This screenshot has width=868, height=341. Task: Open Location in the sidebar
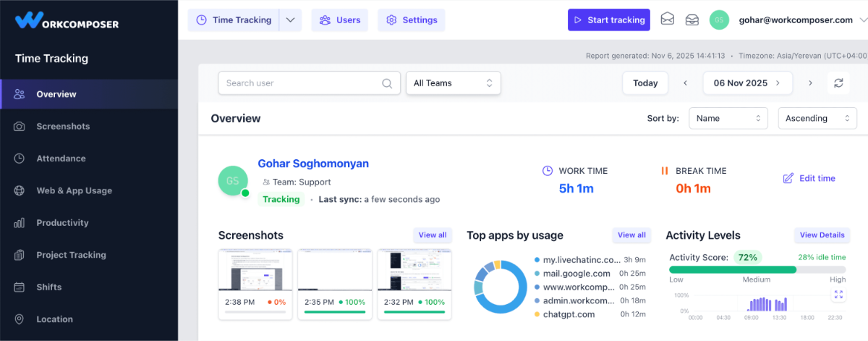pyautogui.click(x=89, y=319)
